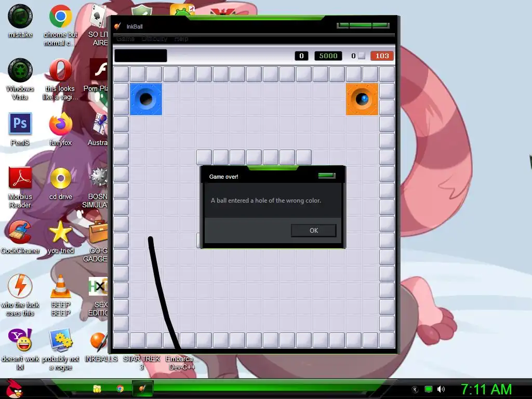The height and width of the screenshot is (399, 532).
Task: Open the Difficulty menu in InkBall
Action: click(154, 38)
